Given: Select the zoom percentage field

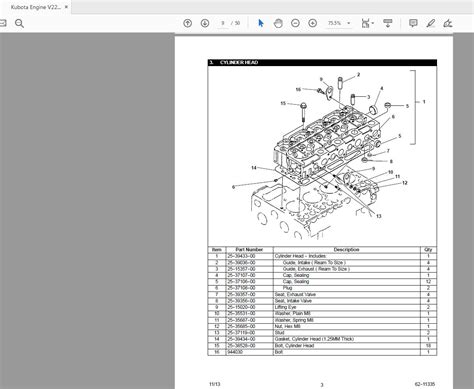Looking at the screenshot, I should (x=334, y=23).
